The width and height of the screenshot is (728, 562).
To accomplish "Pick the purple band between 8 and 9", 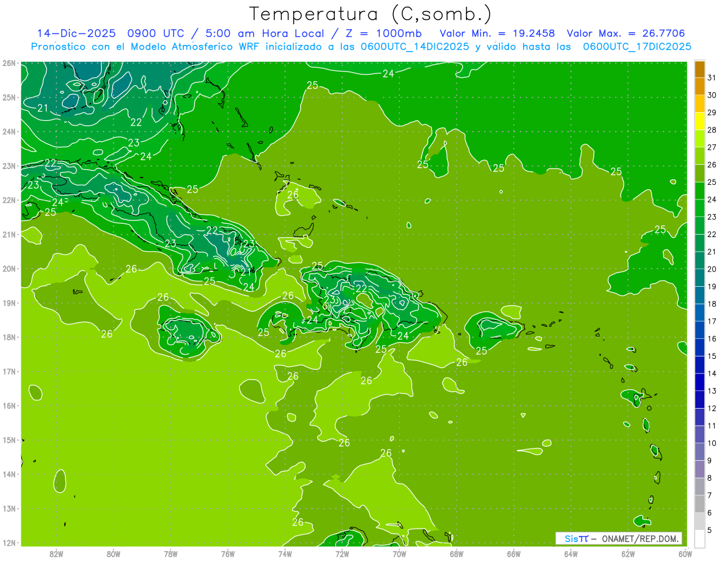I will 700,469.
